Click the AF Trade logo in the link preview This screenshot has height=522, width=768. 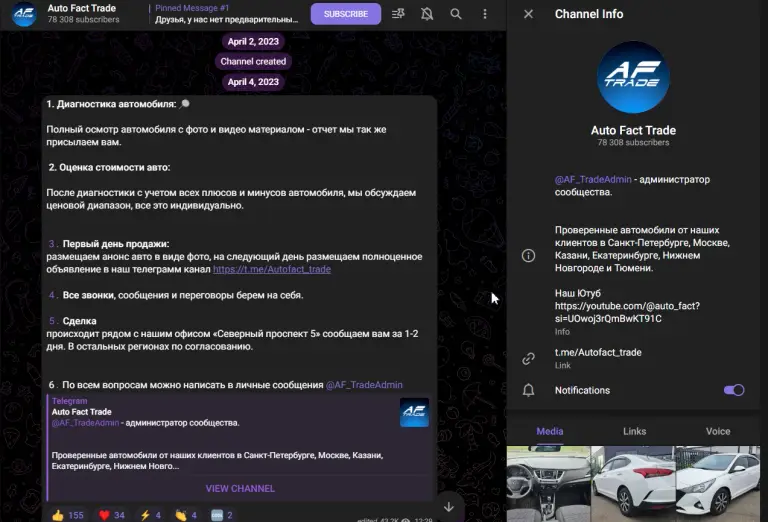(414, 412)
